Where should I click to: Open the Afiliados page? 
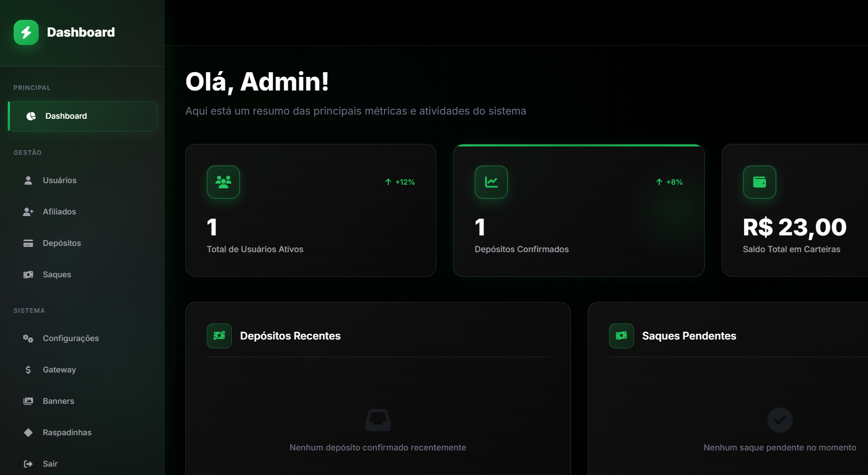(x=59, y=212)
